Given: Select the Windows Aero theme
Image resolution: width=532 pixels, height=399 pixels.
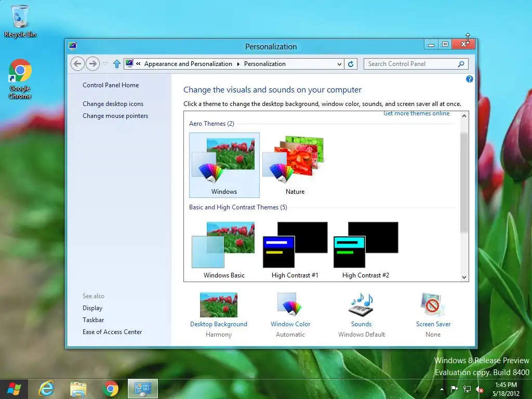Looking at the screenshot, I should point(224,165).
